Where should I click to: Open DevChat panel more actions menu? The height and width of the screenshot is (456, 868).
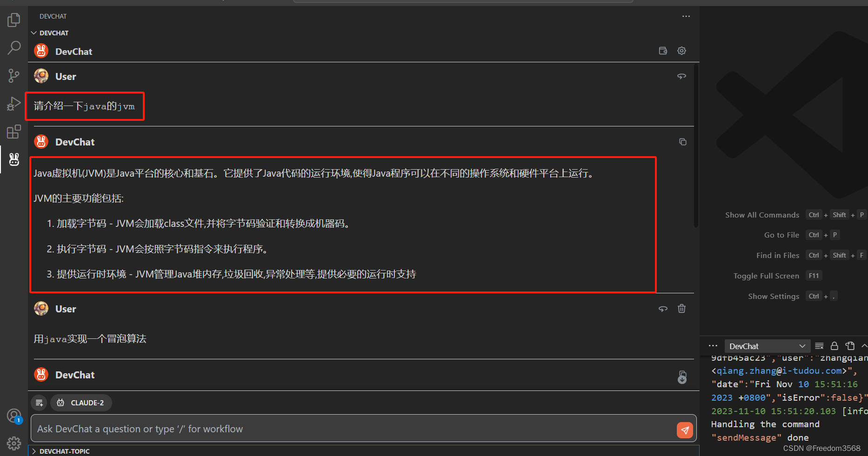point(686,16)
